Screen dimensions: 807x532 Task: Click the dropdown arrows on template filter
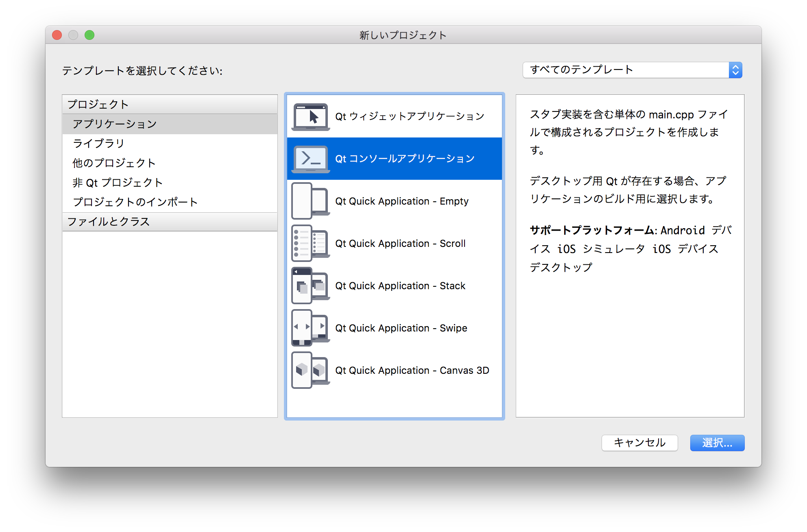735,70
